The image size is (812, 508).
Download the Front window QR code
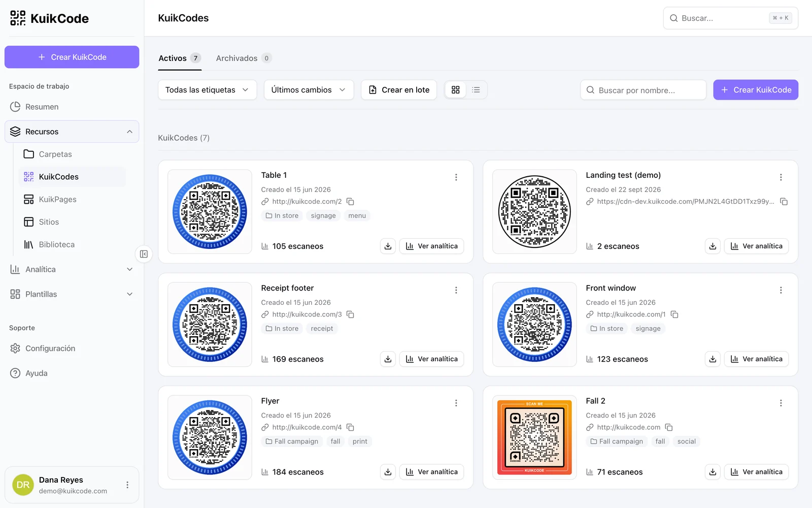(713, 359)
